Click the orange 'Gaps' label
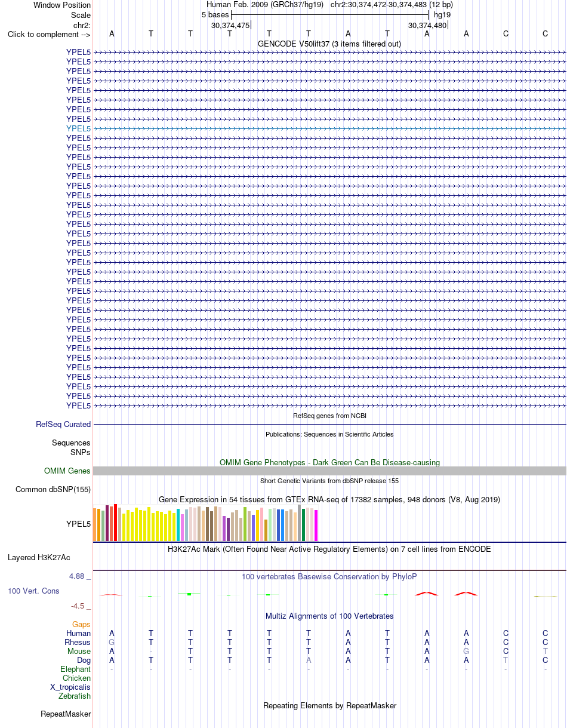The width and height of the screenshot is (567, 728). [81, 625]
